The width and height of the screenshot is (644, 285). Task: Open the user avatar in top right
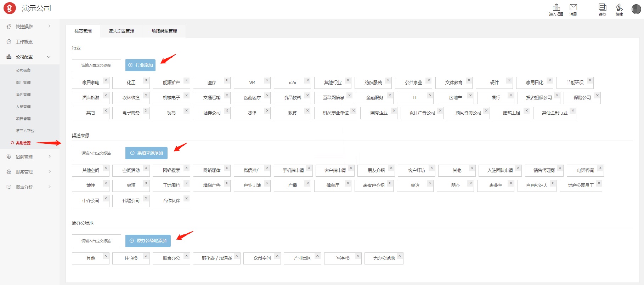coord(636,9)
